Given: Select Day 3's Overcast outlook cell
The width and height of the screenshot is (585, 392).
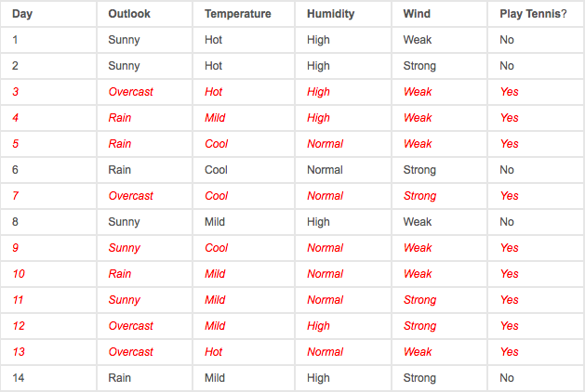Looking at the screenshot, I should tap(145, 92).
